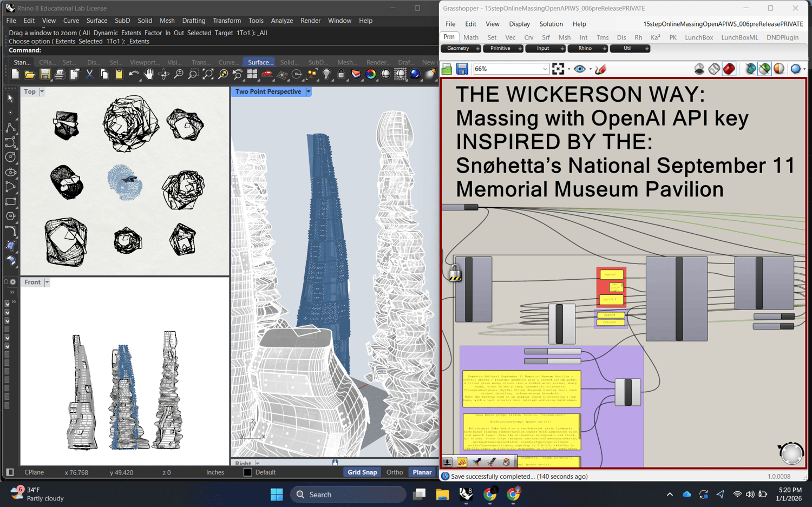Image resolution: width=812 pixels, height=507 pixels.
Task: Select the Pan hand tool
Action: tap(148, 75)
